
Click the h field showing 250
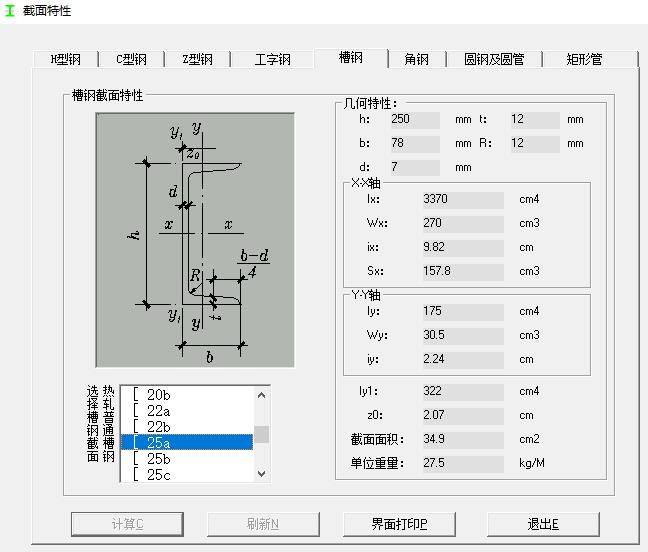click(x=415, y=119)
